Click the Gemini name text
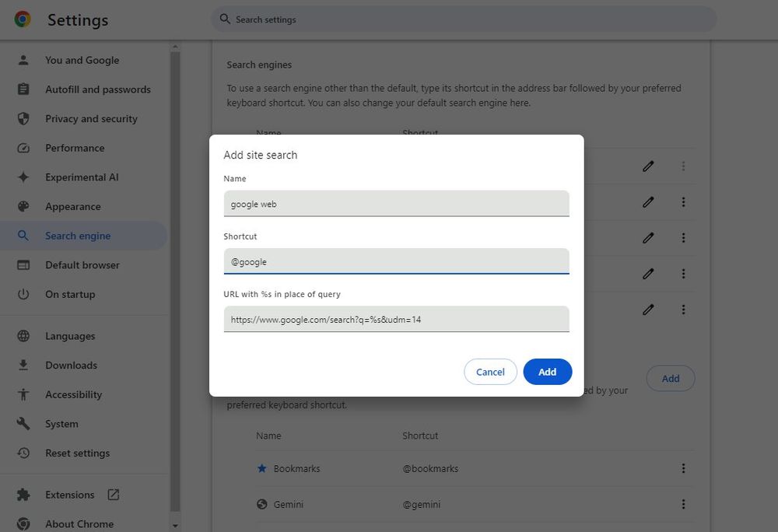 click(289, 504)
